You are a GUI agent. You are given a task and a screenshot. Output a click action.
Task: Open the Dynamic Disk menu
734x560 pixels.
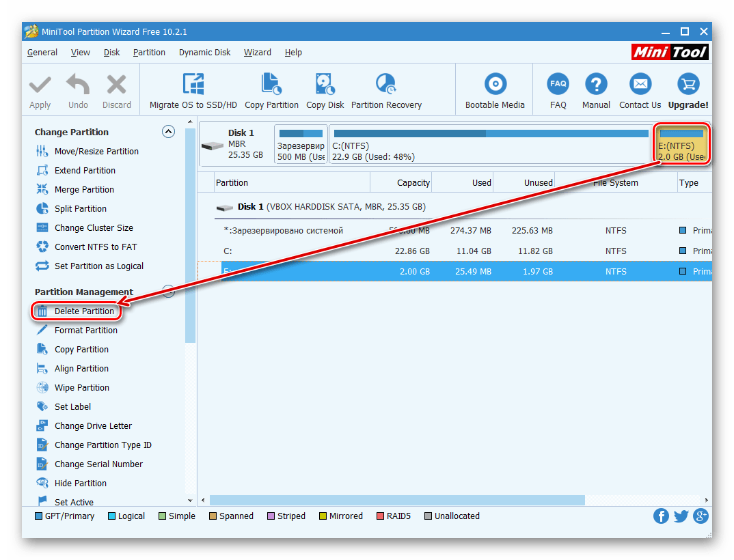click(204, 53)
